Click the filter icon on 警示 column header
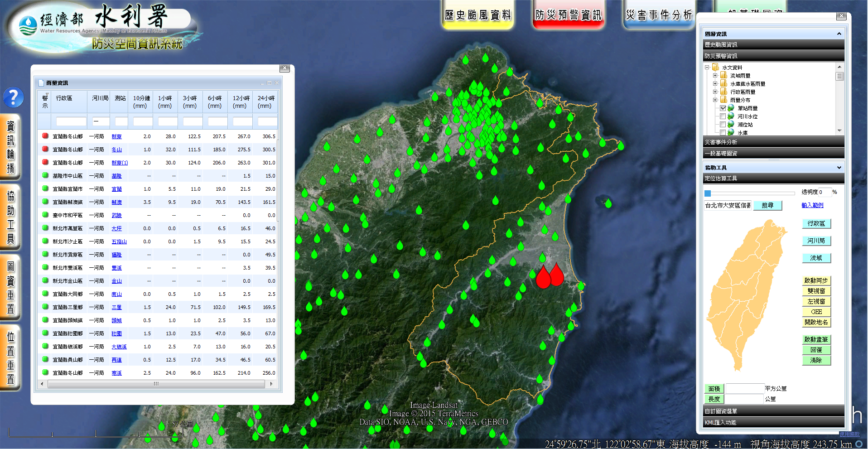Viewport: 868px width, 449px height. click(x=47, y=95)
